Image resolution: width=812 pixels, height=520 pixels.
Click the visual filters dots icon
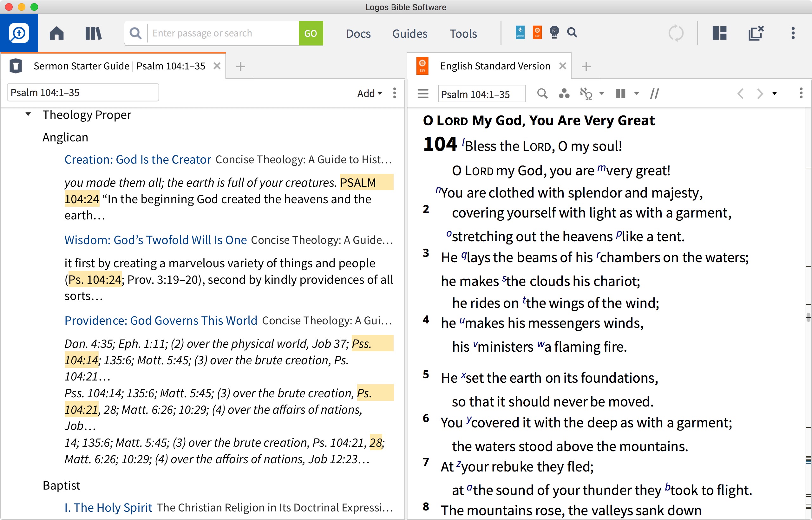click(x=564, y=94)
